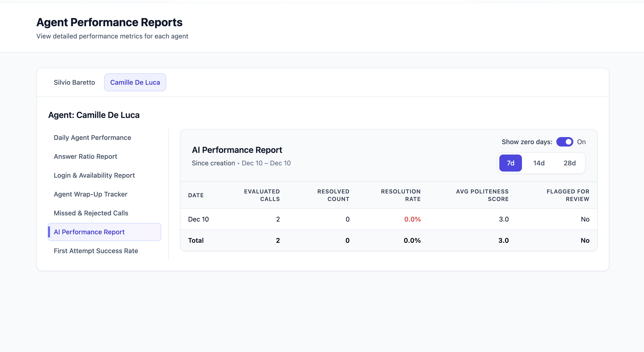Select the AI Performance Report entry
The width and height of the screenshot is (644, 352).
point(89,232)
